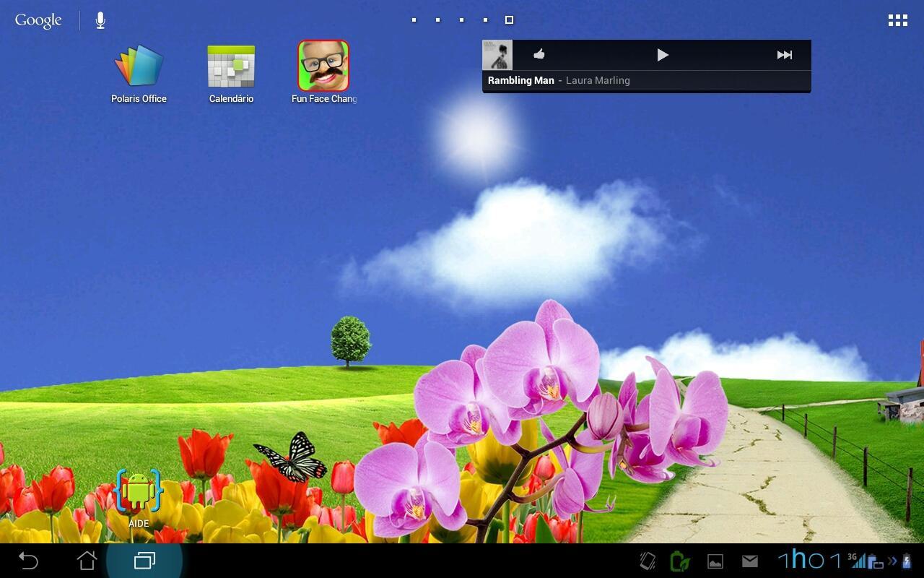Tap the Google search bar

[38, 20]
